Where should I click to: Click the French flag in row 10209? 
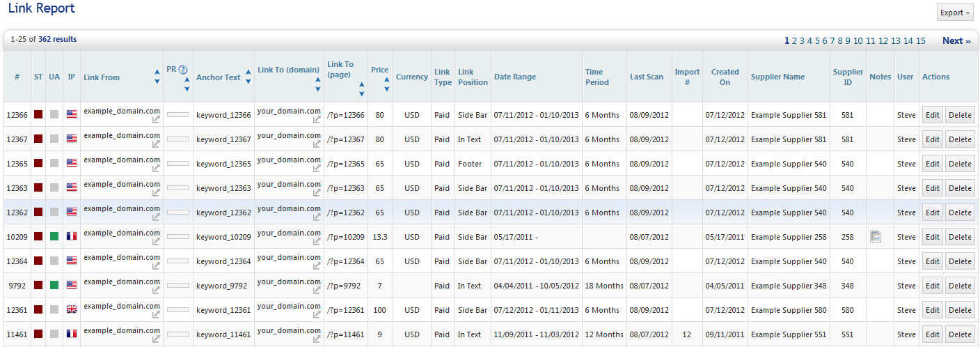(72, 237)
